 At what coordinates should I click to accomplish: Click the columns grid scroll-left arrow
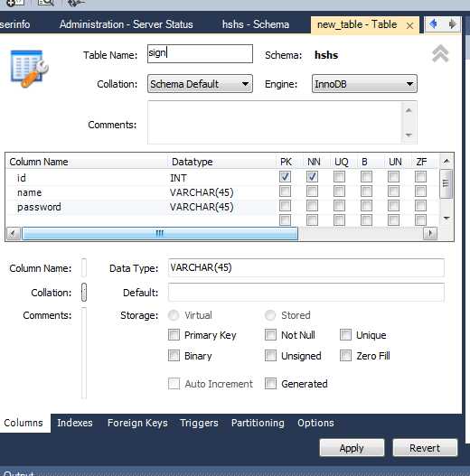[13, 233]
